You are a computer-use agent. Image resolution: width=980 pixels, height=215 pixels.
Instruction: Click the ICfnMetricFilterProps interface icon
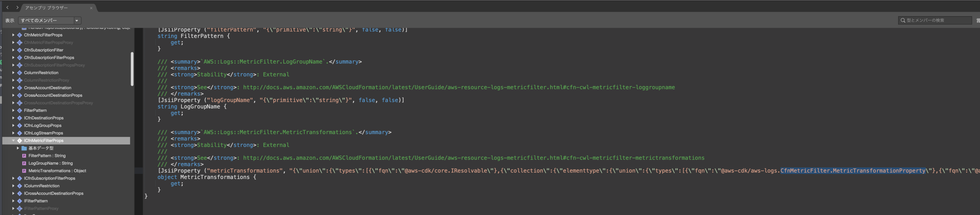20,141
